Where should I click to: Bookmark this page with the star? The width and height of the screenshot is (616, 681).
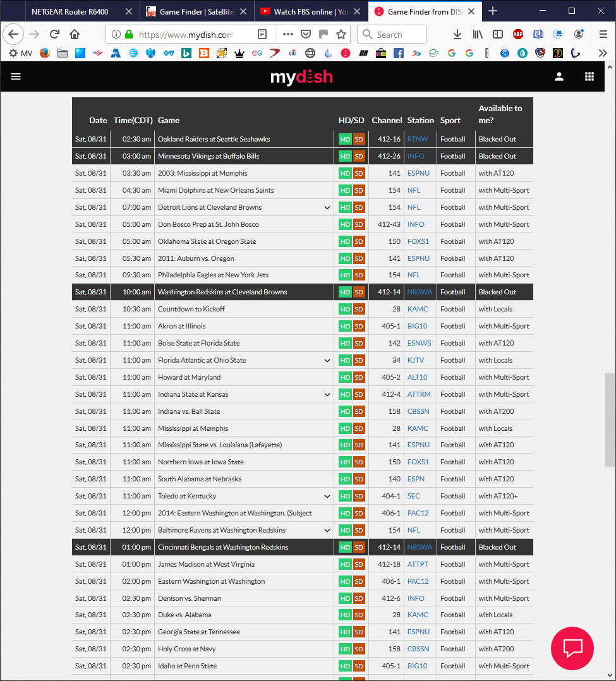[341, 34]
